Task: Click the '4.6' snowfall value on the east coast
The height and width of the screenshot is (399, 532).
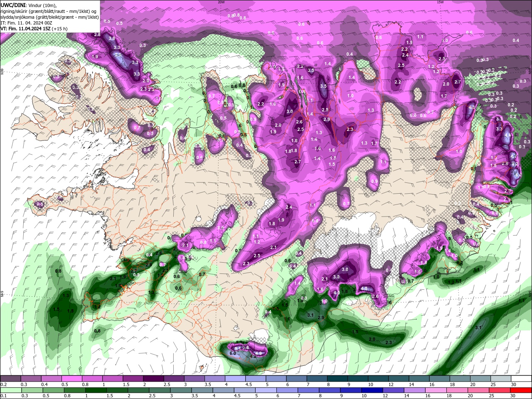Action: point(507,135)
